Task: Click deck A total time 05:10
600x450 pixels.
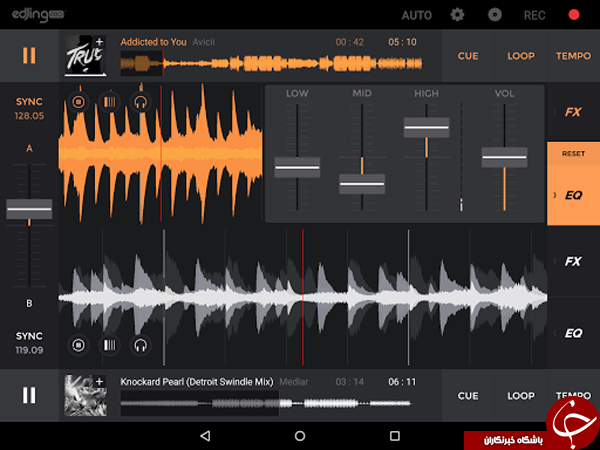Action: [402, 42]
